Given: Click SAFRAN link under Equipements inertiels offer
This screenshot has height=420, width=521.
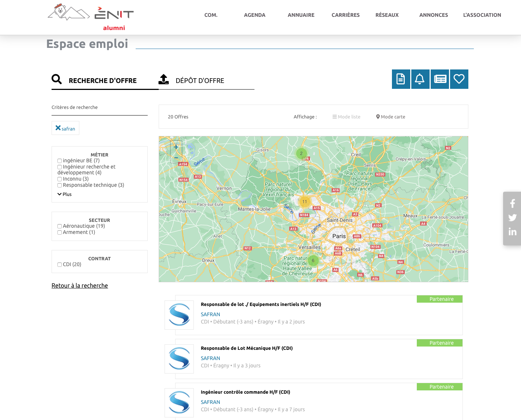Looking at the screenshot, I should coord(210,314).
